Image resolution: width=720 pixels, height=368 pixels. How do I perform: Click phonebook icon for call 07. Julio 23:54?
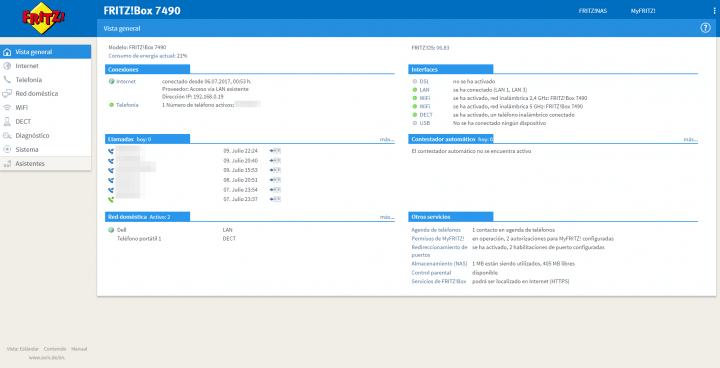point(276,190)
